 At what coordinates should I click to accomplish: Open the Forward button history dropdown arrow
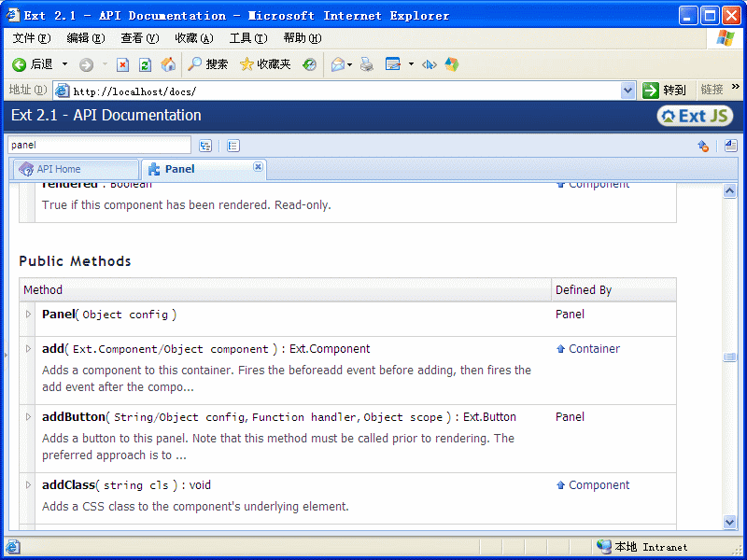[x=105, y=64]
